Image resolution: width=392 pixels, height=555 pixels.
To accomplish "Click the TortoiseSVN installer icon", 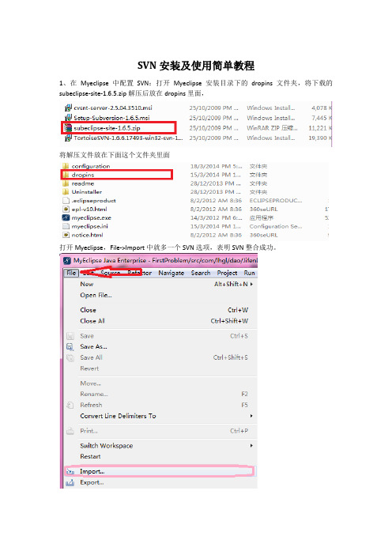I will coord(68,138).
